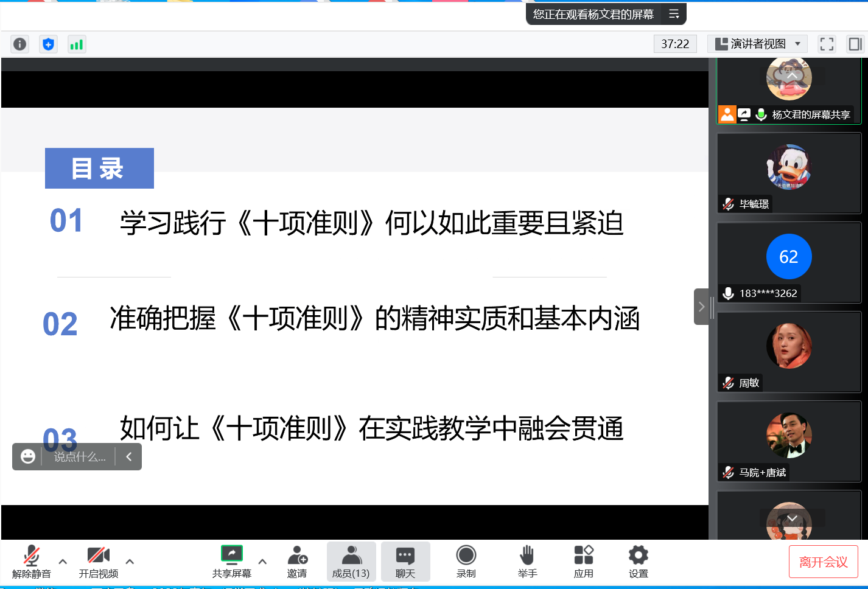Click the 离开会议 leave button
Screen dimensions: 868x589
823,562
